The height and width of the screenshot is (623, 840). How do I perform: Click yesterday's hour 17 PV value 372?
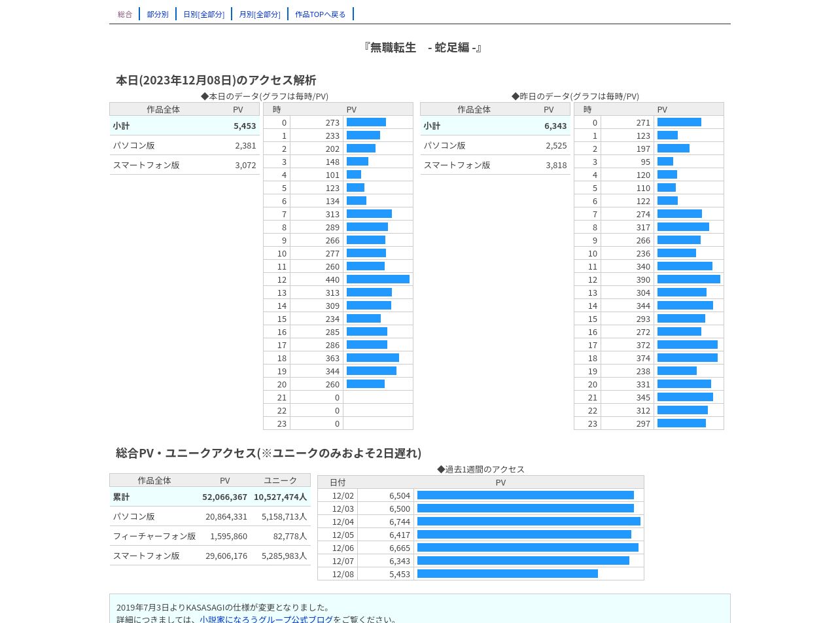pos(643,345)
